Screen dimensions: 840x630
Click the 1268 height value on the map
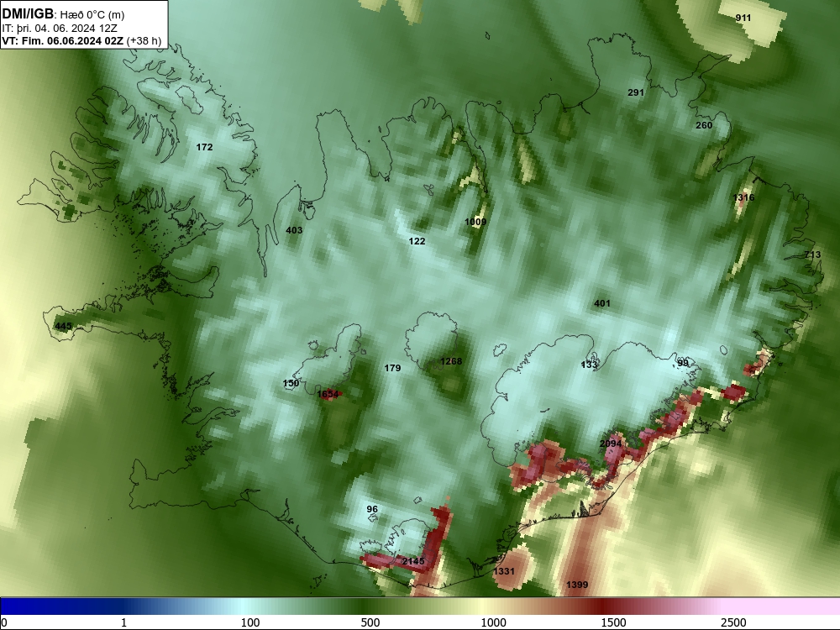(x=450, y=361)
